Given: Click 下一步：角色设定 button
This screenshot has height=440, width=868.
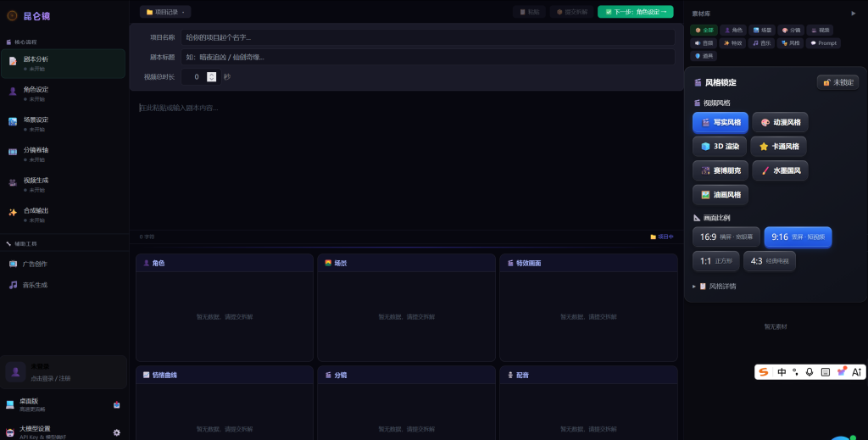Looking at the screenshot, I should 636,12.
